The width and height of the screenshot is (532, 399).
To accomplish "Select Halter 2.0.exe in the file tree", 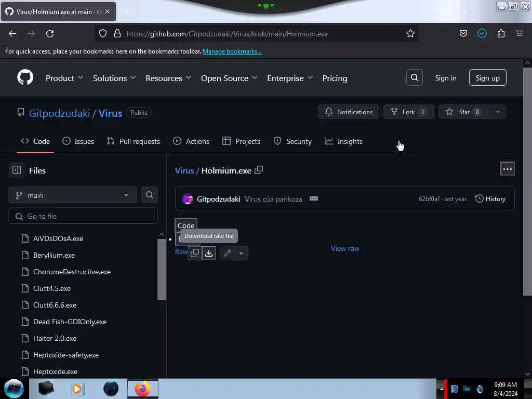I will [55, 338].
